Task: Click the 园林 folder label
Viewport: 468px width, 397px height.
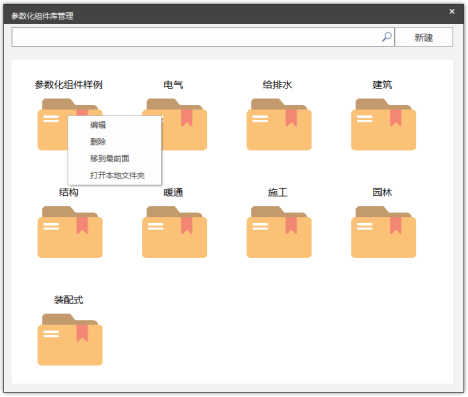Action: [382, 192]
